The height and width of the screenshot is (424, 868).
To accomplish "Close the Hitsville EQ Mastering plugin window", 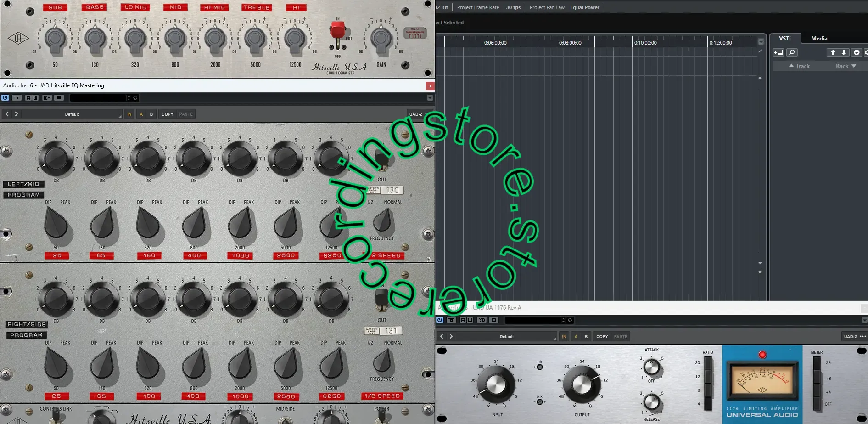I will point(430,86).
